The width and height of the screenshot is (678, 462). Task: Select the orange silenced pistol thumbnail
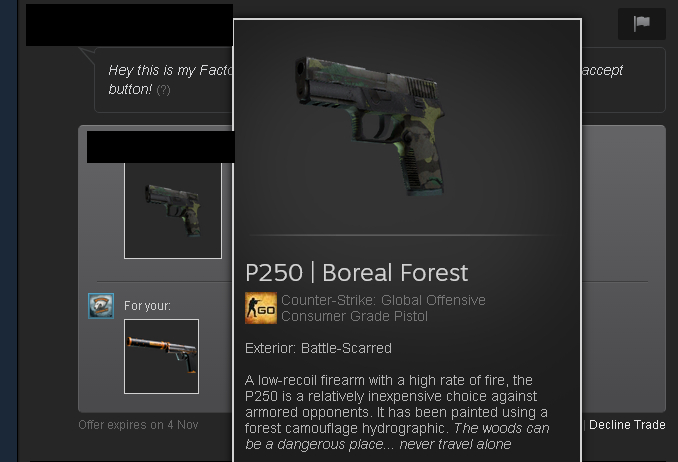pos(162,356)
